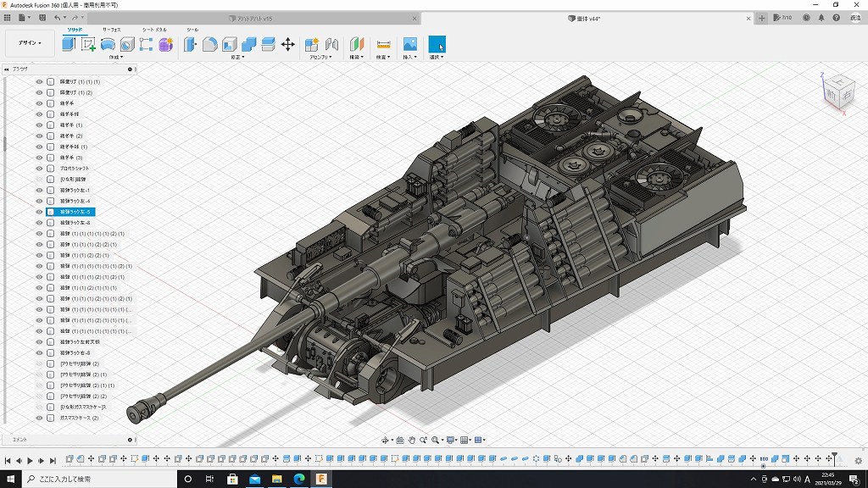Click the Measure ruler icon

383,44
